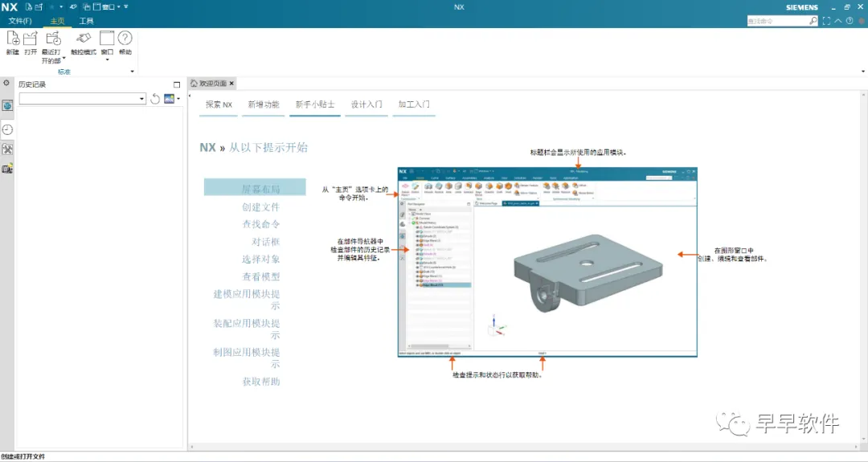This screenshot has height=462, width=868.
Task: Open the 探索 NX tab
Action: 219,104
